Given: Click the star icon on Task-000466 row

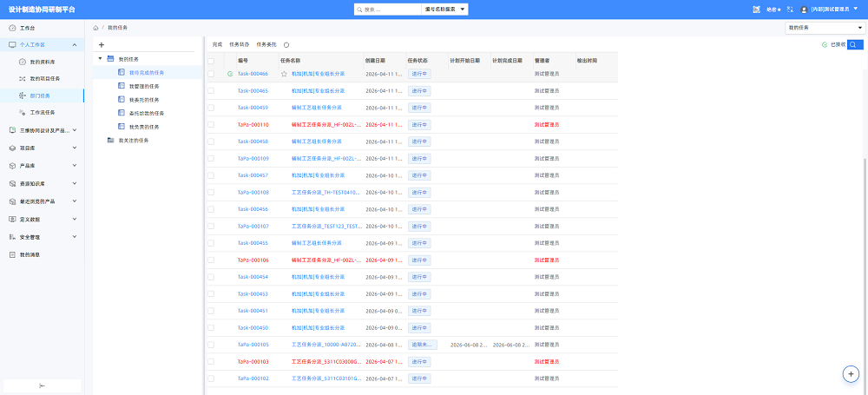Looking at the screenshot, I should pos(284,74).
